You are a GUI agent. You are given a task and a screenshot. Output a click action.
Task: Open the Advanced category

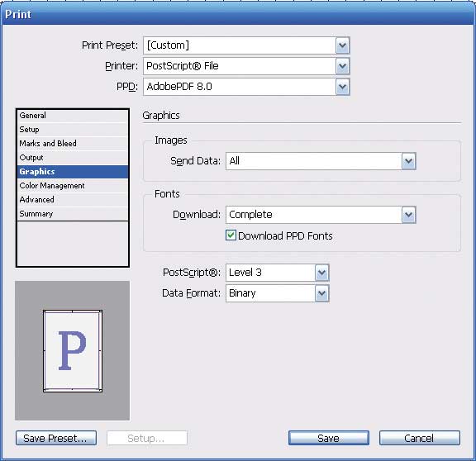click(x=73, y=200)
